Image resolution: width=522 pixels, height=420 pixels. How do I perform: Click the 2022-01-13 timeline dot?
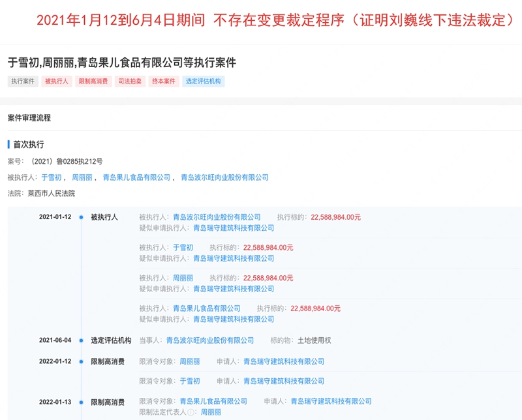[81, 402]
